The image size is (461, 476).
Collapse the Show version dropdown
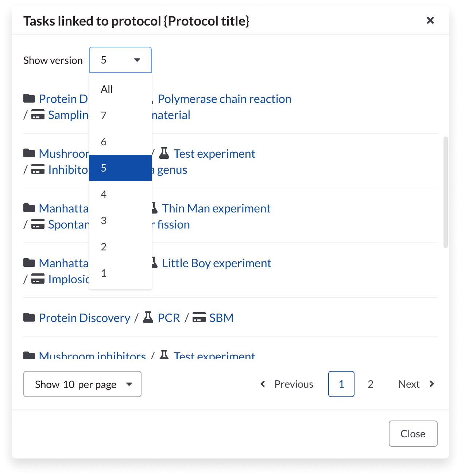click(120, 60)
